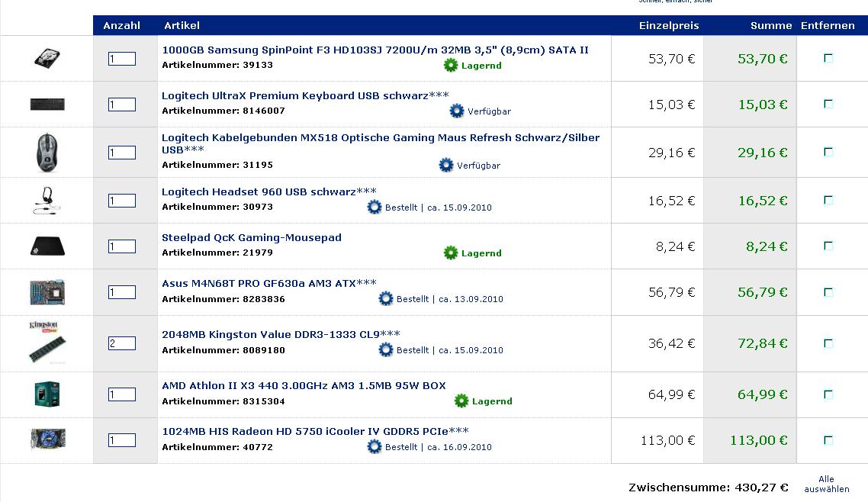The width and height of the screenshot is (868, 502).
Task: Open the Logitech Headset 960 USB product link
Action: 268,191
